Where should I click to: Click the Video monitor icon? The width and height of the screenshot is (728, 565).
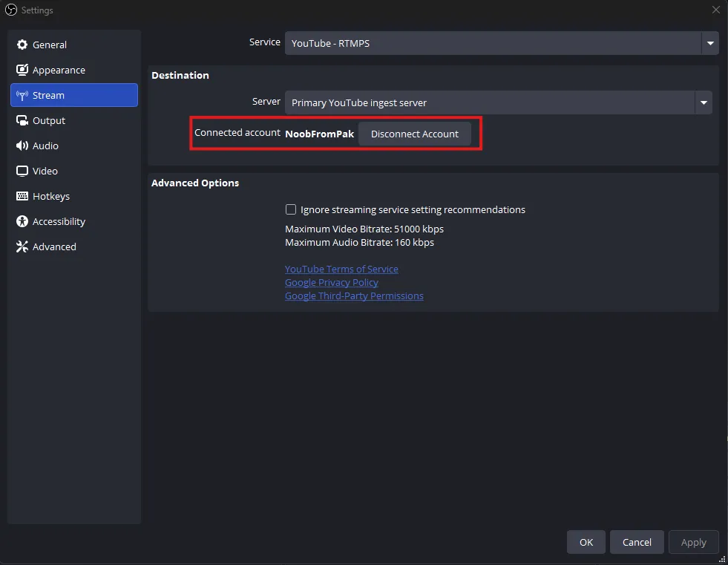click(22, 171)
